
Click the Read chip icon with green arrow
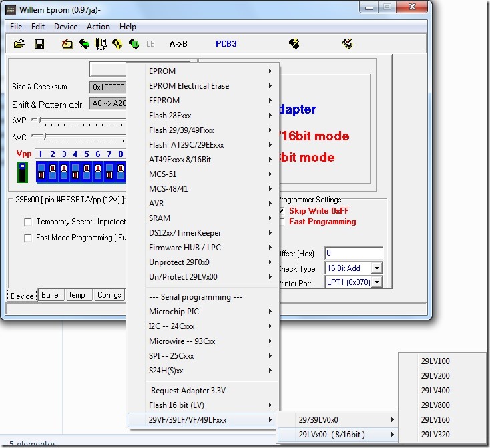pyautogui.click(x=83, y=44)
